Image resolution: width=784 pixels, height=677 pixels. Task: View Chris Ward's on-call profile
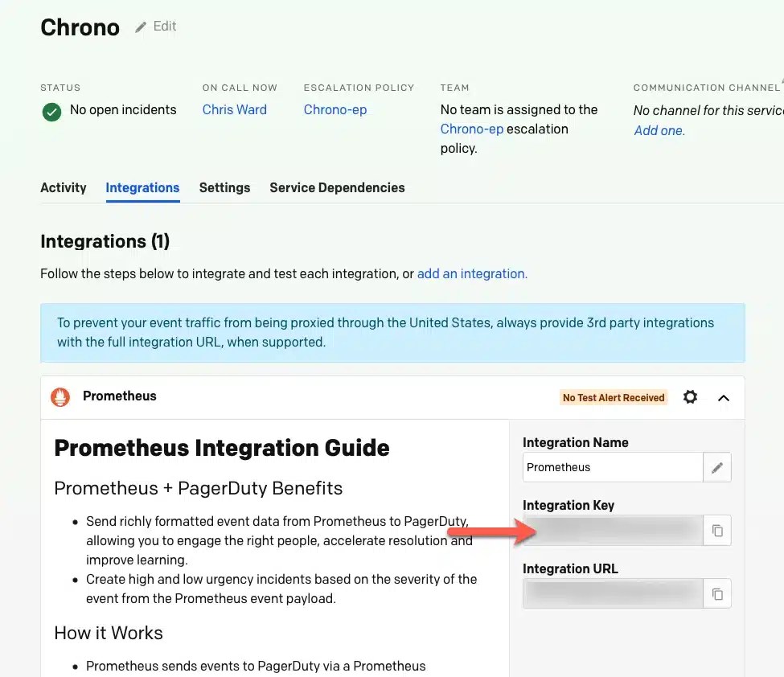coord(234,109)
